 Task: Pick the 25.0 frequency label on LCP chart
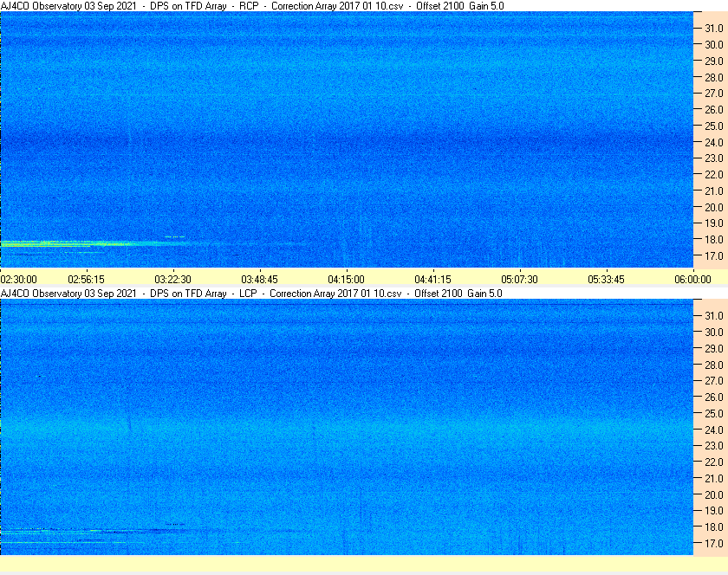point(714,414)
